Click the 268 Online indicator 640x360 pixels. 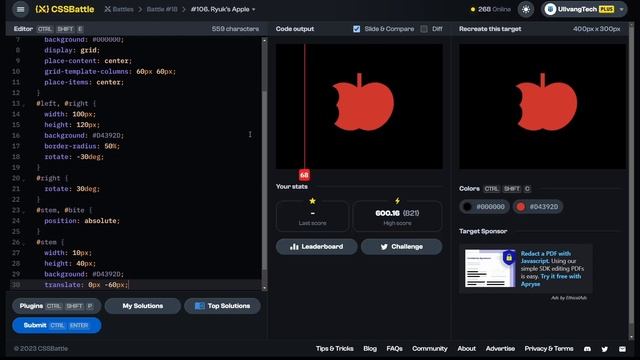491,9
